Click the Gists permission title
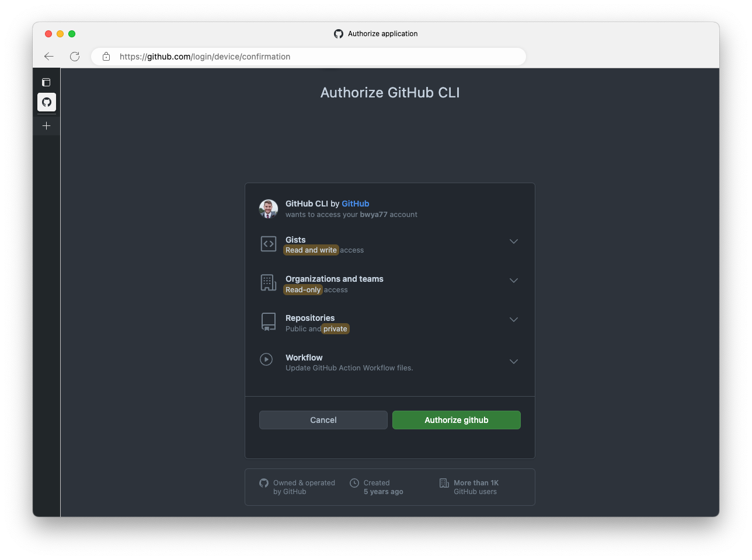752x560 pixels. tap(295, 240)
